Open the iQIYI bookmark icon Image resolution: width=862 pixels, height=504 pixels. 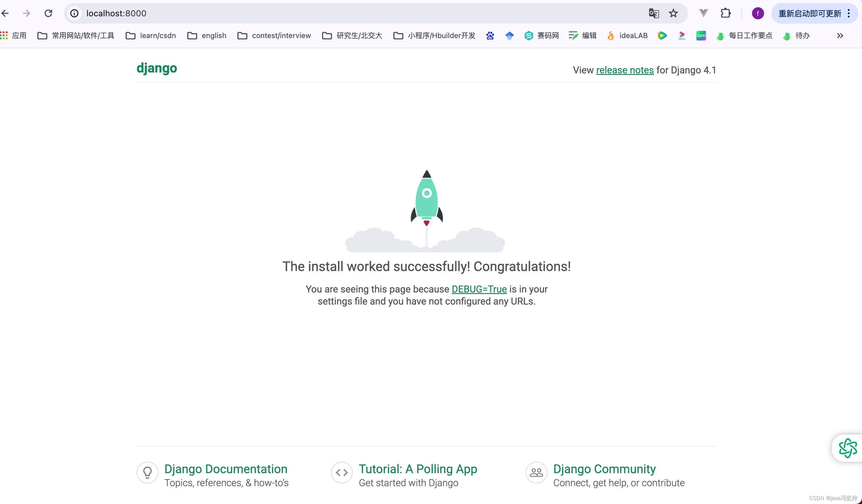[x=701, y=36]
